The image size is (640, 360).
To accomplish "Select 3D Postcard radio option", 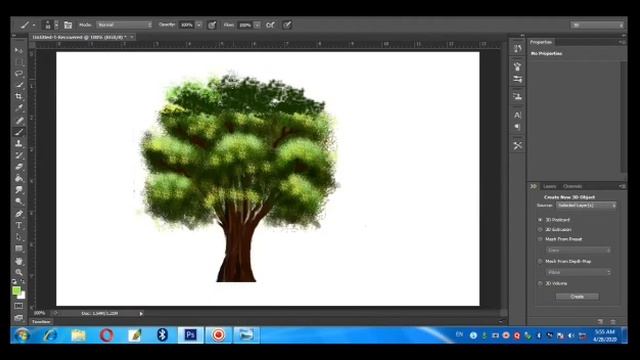I will tap(540, 220).
